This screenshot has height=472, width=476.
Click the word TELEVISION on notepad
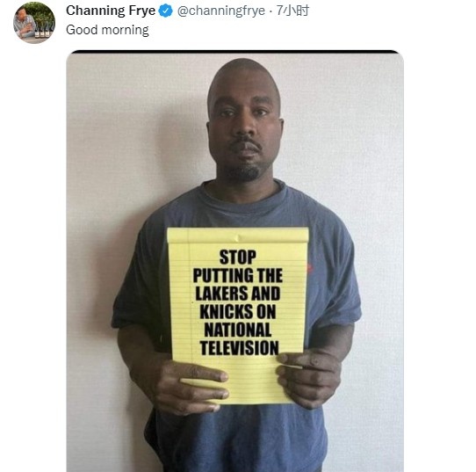pos(239,348)
